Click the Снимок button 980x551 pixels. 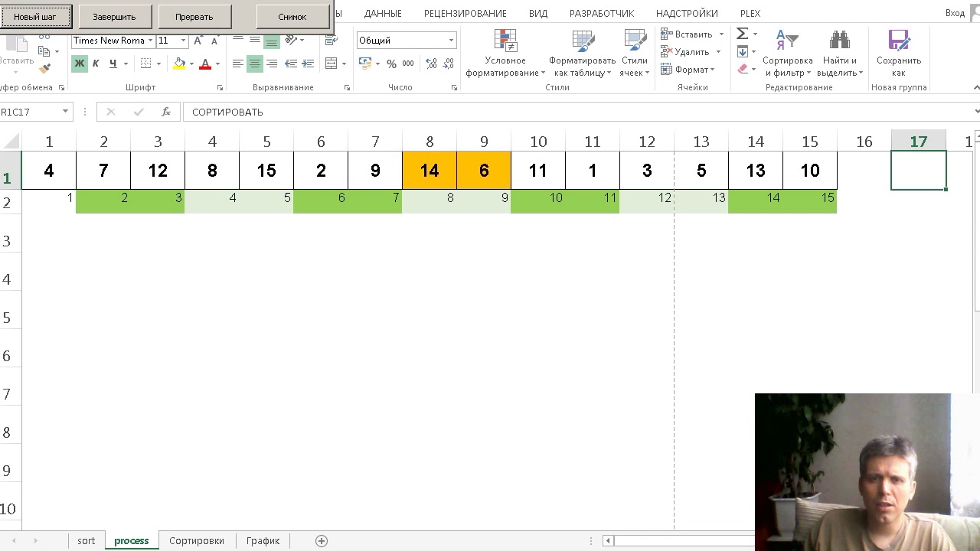point(292,16)
